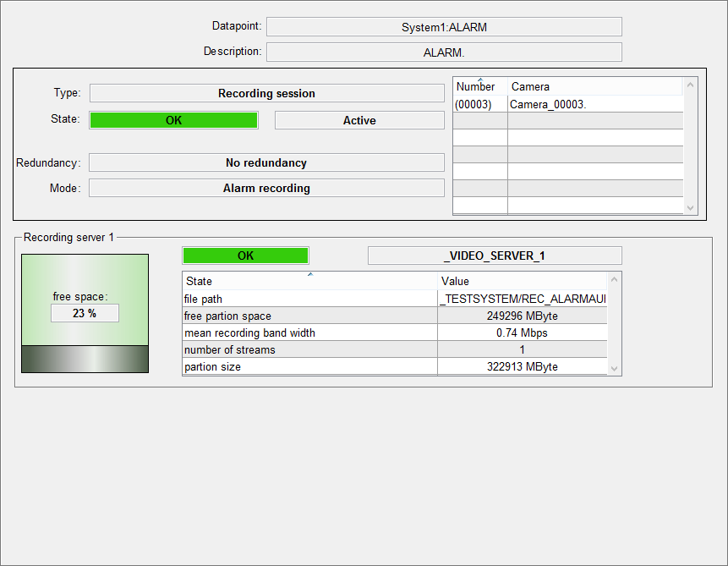
Task: Click the Value column header
Action: pyautogui.click(x=522, y=281)
